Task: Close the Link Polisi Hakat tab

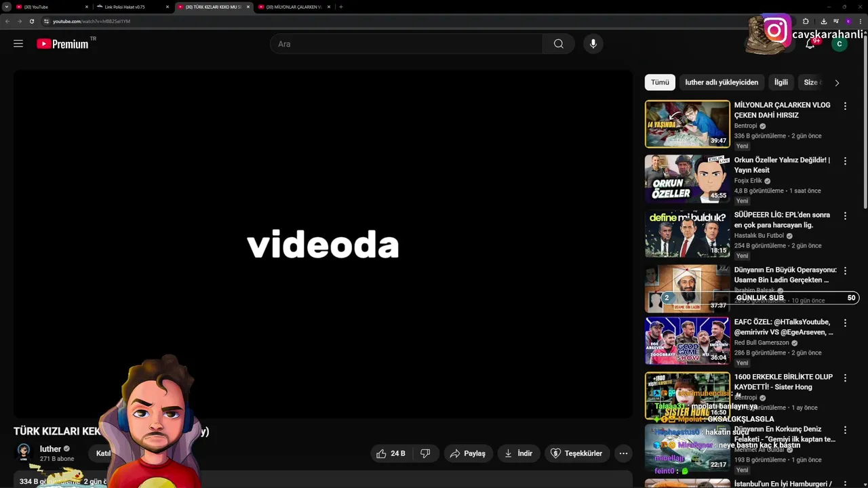Action: (167, 7)
